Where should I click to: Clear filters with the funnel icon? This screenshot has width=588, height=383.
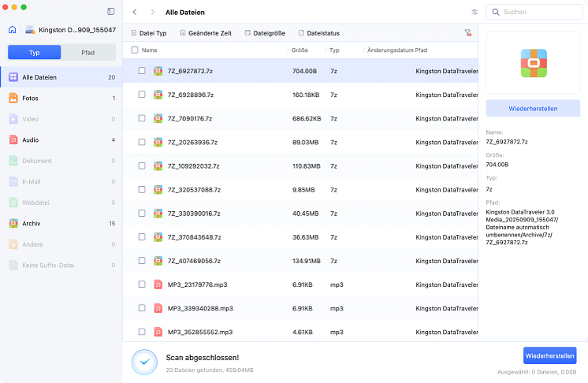pyautogui.click(x=467, y=33)
